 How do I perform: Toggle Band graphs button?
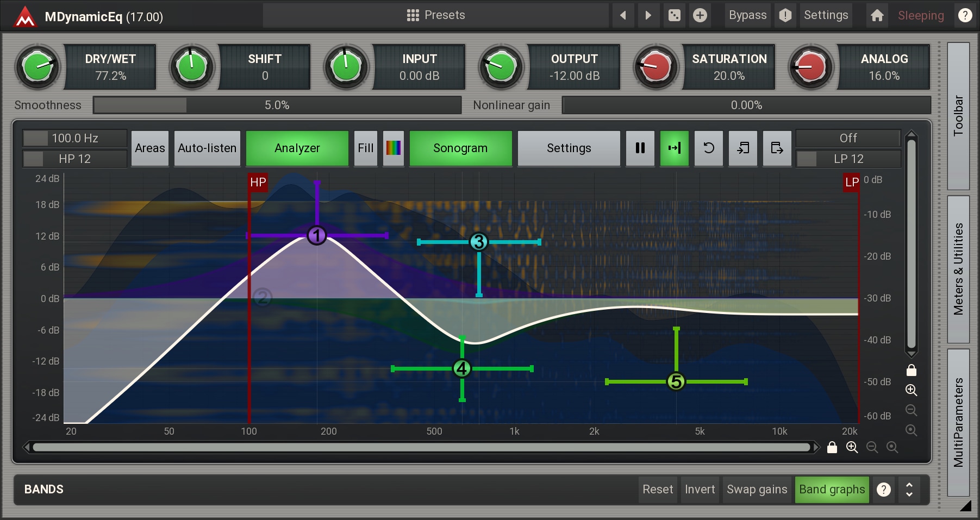coord(831,490)
